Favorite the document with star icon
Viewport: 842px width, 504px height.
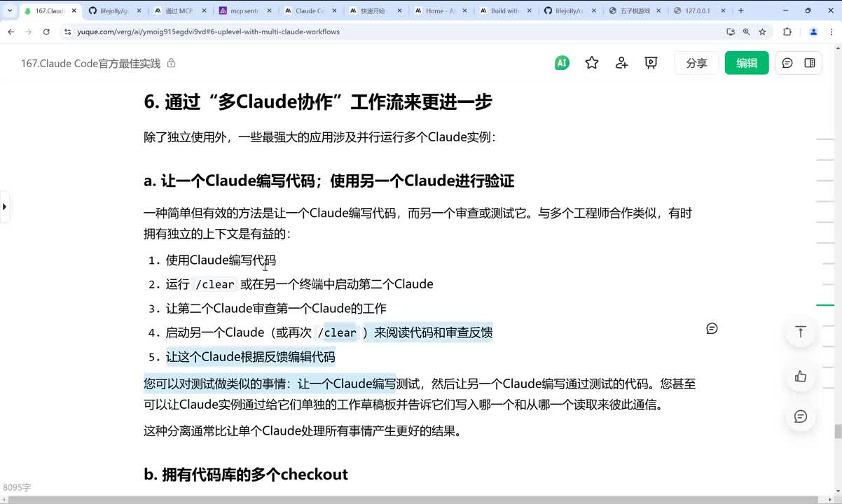click(592, 63)
